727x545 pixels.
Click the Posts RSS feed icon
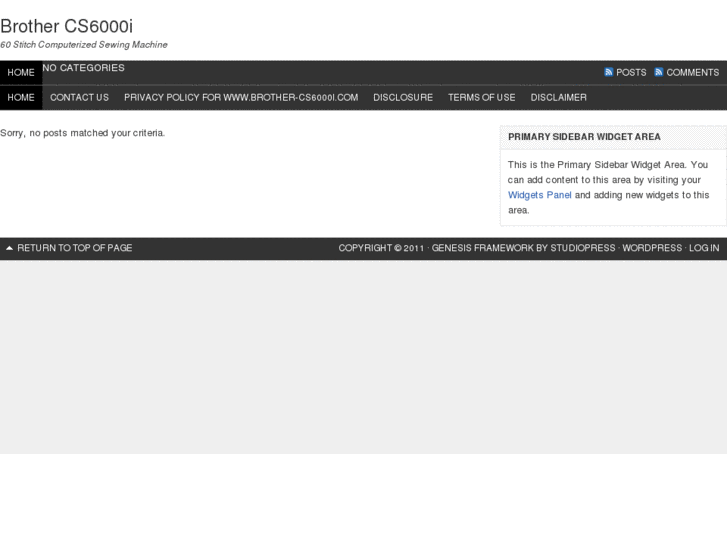pyautogui.click(x=609, y=72)
